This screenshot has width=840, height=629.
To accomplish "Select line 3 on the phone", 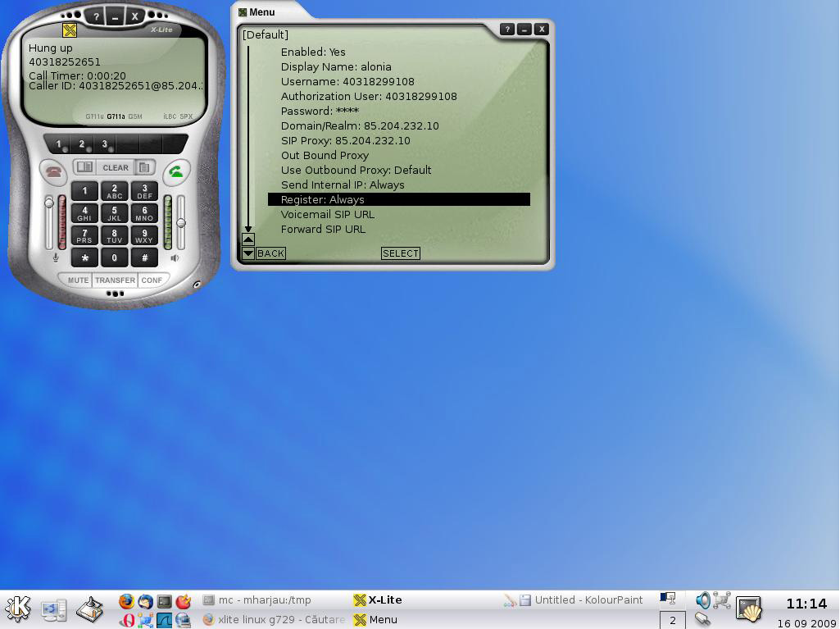I will point(105,144).
